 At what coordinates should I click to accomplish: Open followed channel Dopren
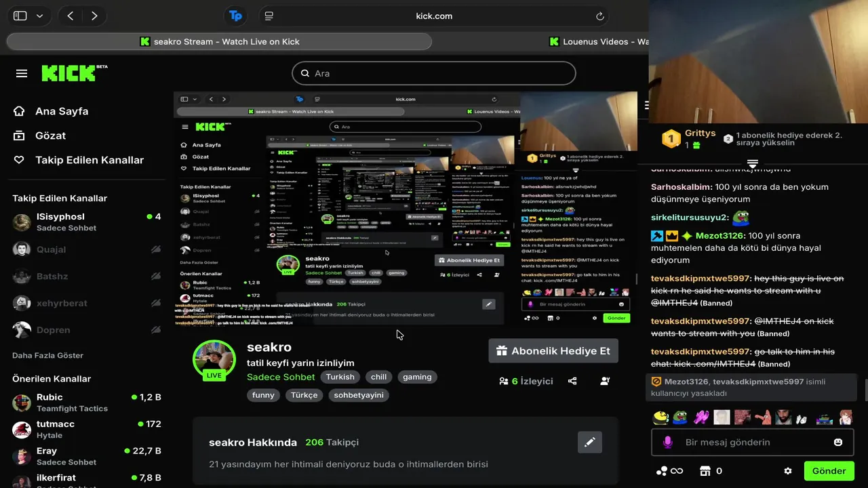point(87,330)
